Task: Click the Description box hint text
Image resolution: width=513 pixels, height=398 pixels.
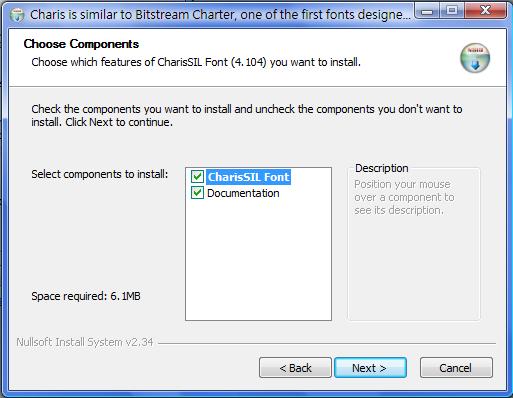Action: click(x=404, y=197)
